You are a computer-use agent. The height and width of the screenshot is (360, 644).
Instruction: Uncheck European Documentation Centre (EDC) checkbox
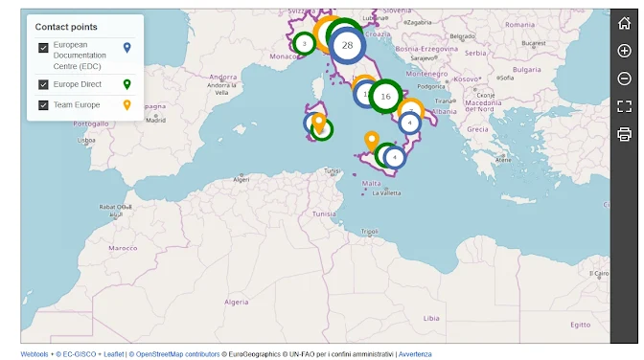point(43,48)
